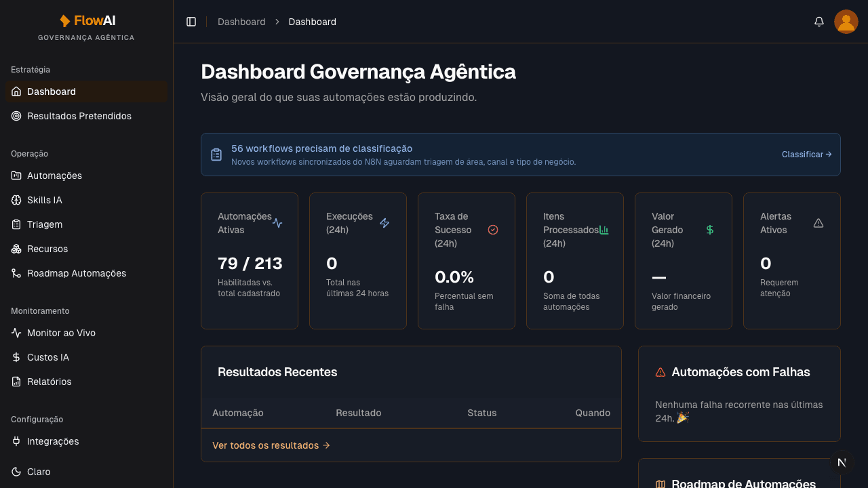
Task: Click the Resultados Pretendidos target icon
Action: tap(16, 116)
